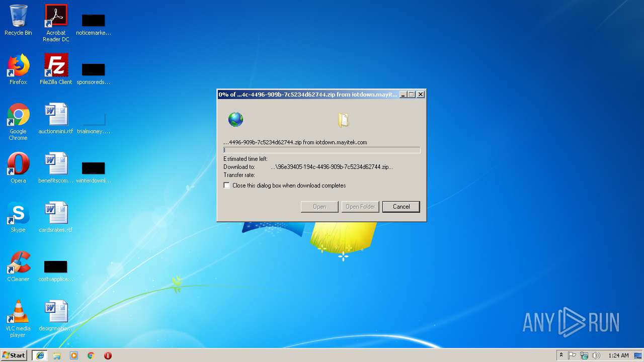Click the 'Transfer rate:' label
The width and height of the screenshot is (644, 362).
(x=239, y=175)
